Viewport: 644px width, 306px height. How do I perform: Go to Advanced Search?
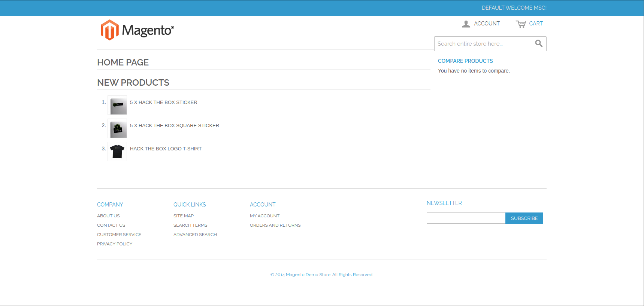[195, 235]
